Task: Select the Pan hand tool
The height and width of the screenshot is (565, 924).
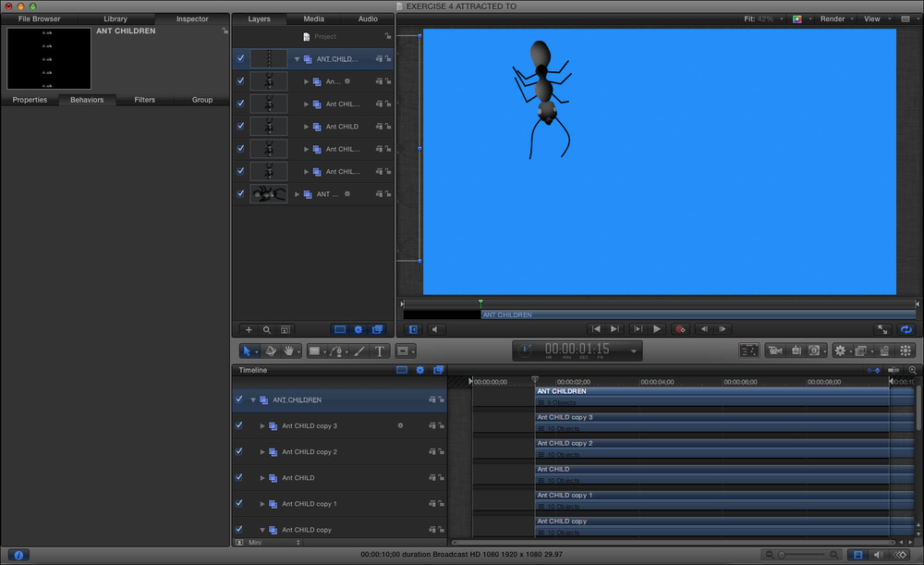Action: point(290,351)
